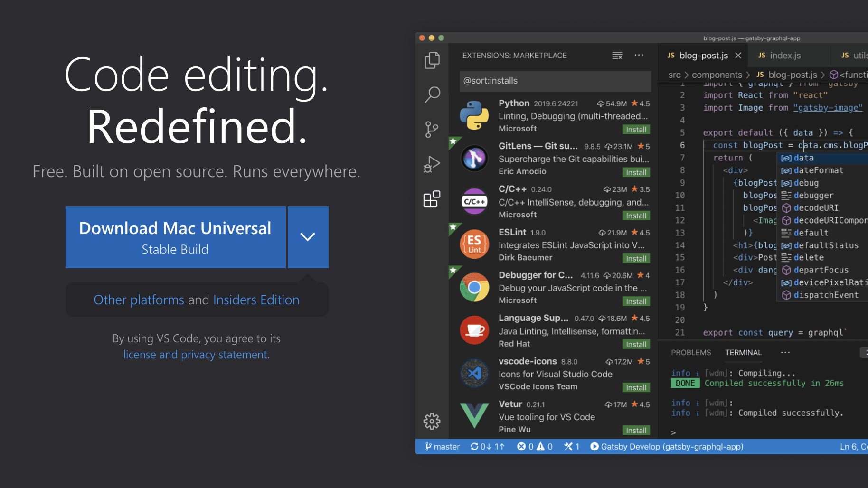868x488 pixels.
Task: Open Extensions blocks icon in activity bar
Action: pos(432,199)
